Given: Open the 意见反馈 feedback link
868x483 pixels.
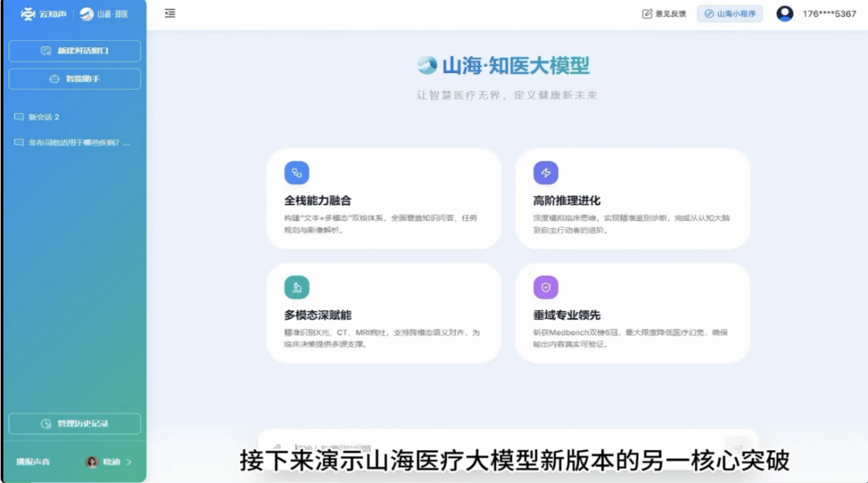Looking at the screenshot, I should (664, 14).
